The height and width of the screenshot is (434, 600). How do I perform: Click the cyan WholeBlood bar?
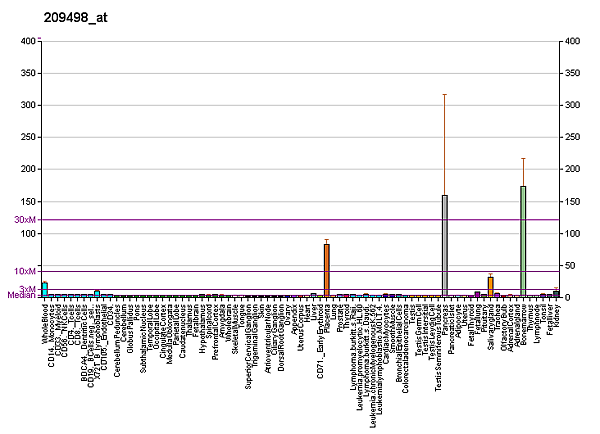(45, 290)
